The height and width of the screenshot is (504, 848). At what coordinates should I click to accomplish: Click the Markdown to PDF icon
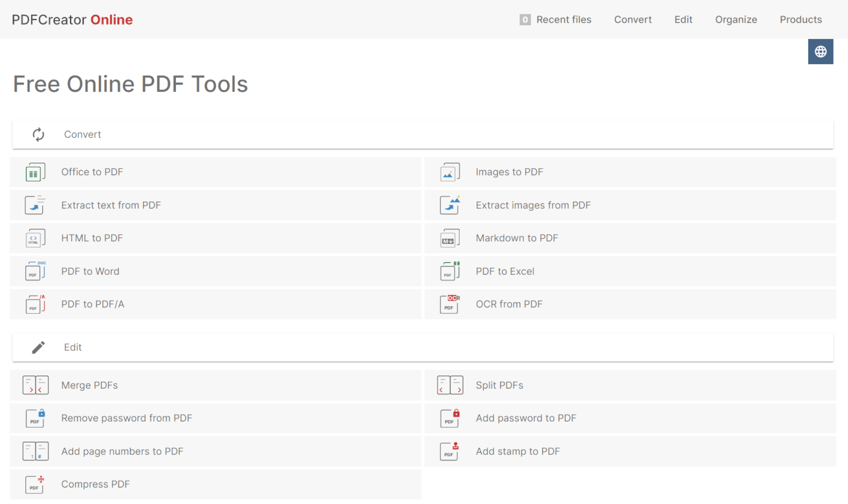(x=450, y=238)
